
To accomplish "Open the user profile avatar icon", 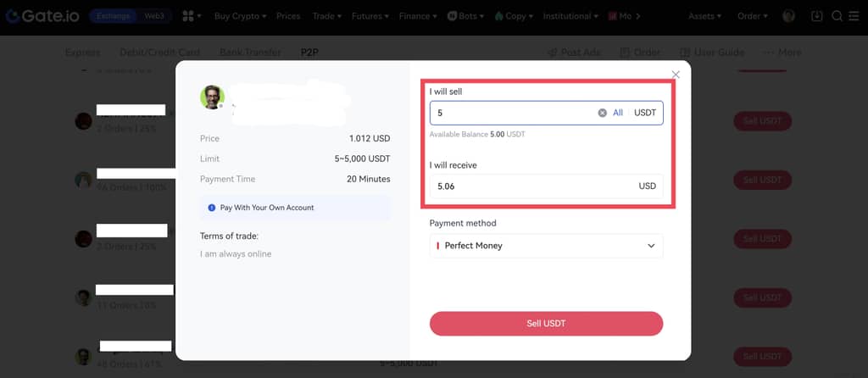I will (789, 16).
